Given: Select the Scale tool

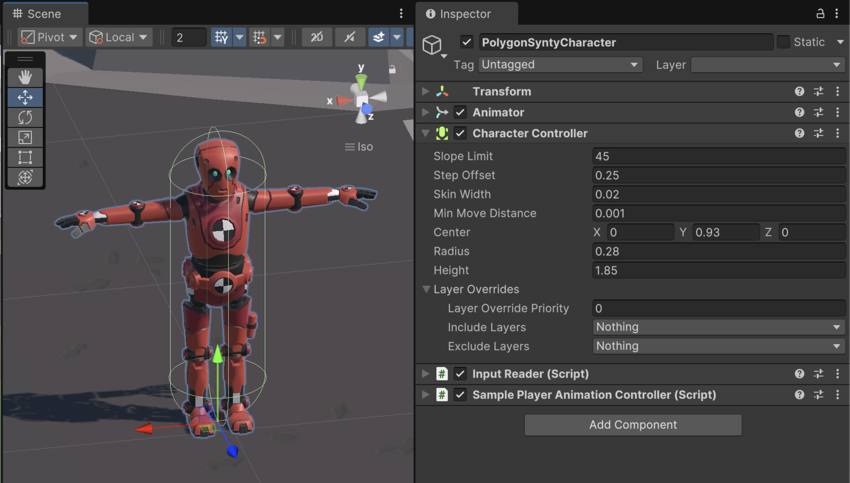Looking at the screenshot, I should pyautogui.click(x=25, y=137).
